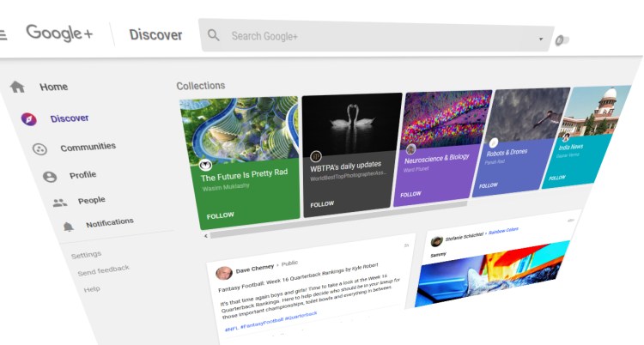Click the Communities circle icon

pyautogui.click(x=39, y=149)
